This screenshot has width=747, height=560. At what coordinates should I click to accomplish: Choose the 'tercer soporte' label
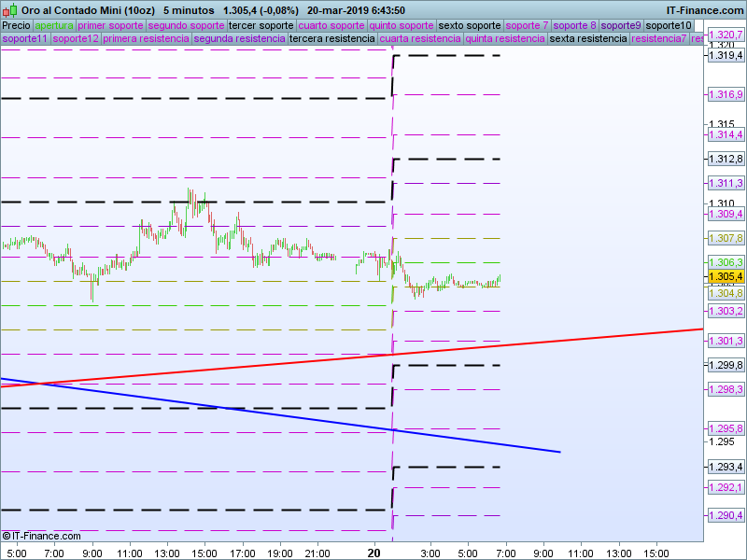pos(261,25)
